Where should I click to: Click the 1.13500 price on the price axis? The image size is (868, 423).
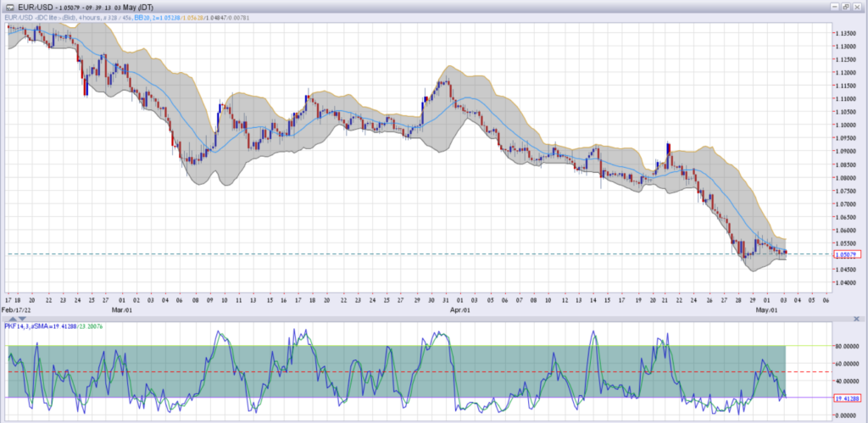843,34
